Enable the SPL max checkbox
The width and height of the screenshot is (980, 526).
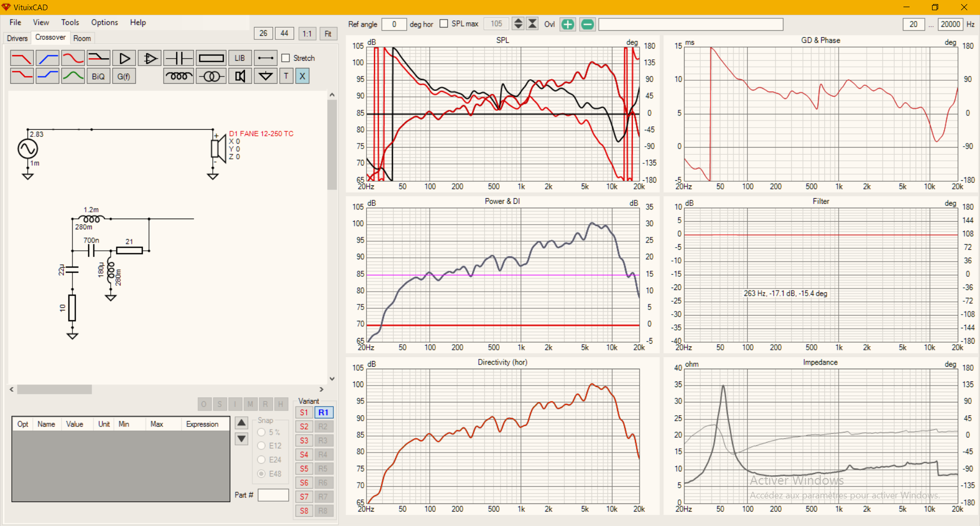[444, 23]
